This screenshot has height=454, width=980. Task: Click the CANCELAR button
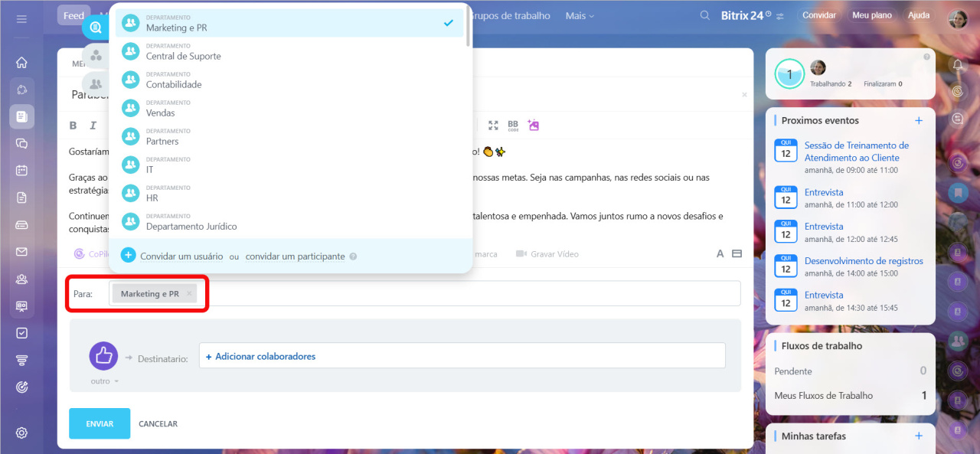pos(158,423)
